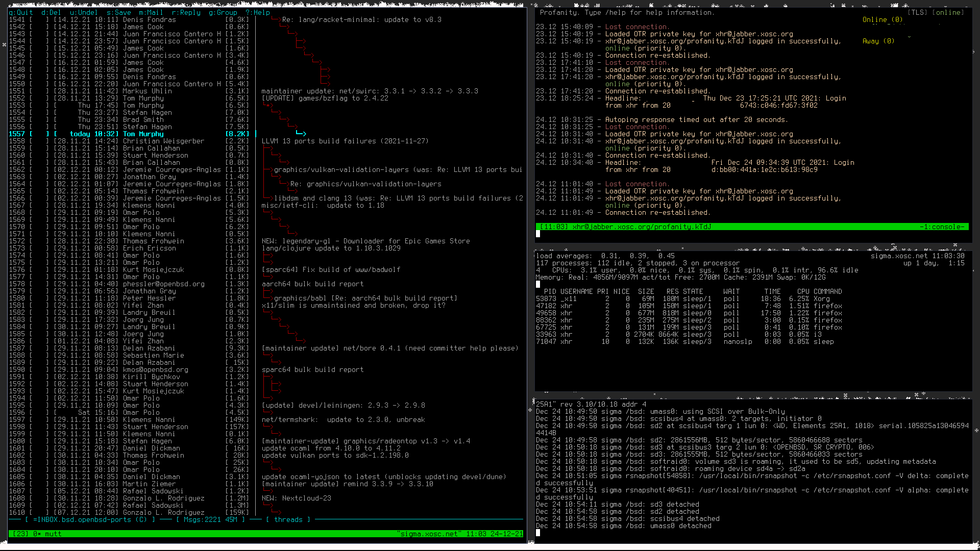Select the thread arrow on highlighted message 1557
The width and height of the screenshot is (980, 551).
tap(301, 134)
